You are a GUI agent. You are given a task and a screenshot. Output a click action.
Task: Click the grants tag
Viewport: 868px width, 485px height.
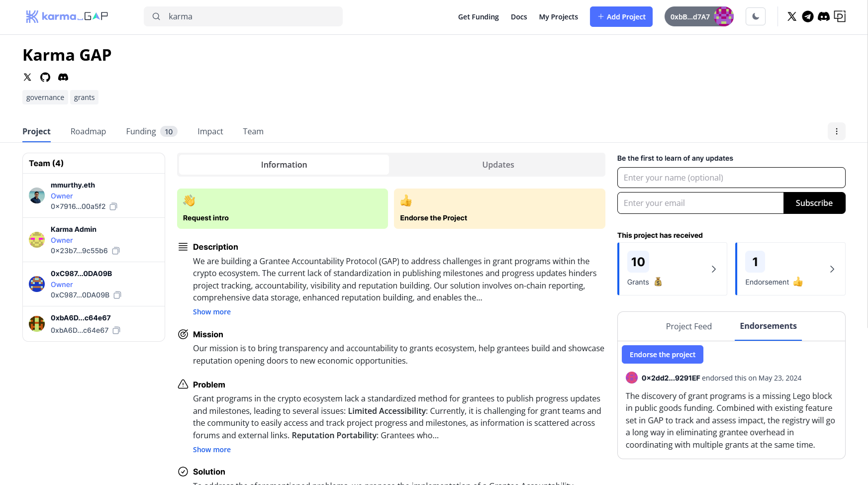tap(84, 97)
